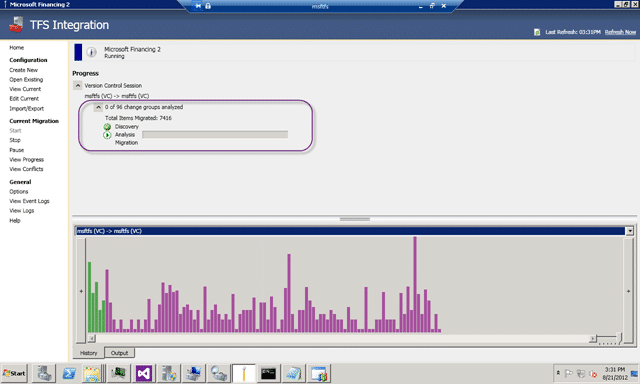Click chart scrollbar right arrow
Image resolution: width=640 pixels, height=384 pixels.
click(x=592, y=338)
